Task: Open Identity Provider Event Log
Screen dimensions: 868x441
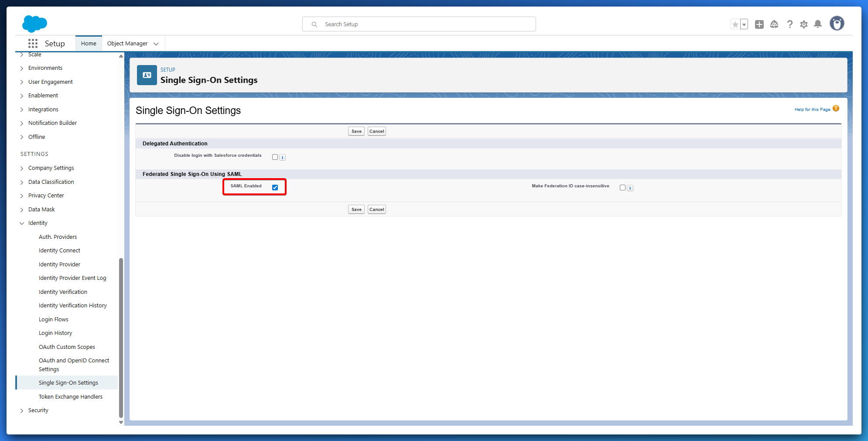Action: click(72, 278)
